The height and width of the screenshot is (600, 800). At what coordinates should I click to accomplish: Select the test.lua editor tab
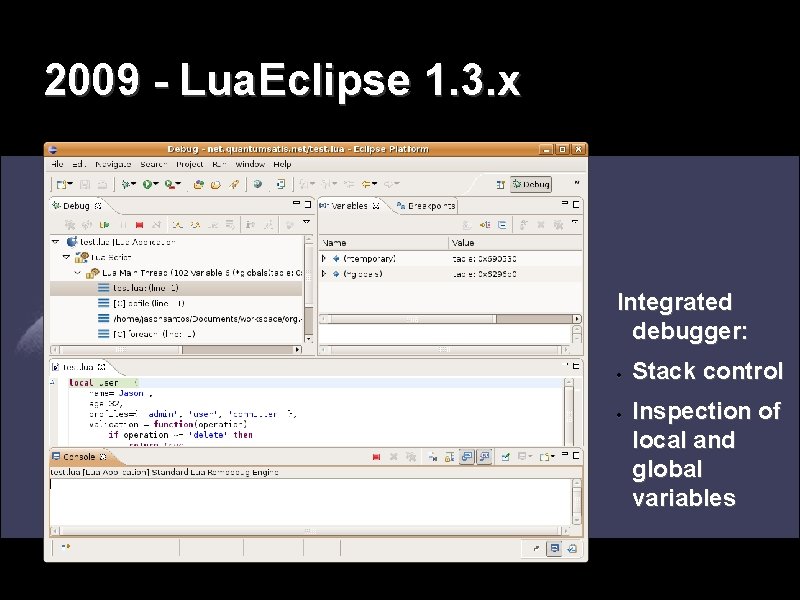(x=79, y=367)
